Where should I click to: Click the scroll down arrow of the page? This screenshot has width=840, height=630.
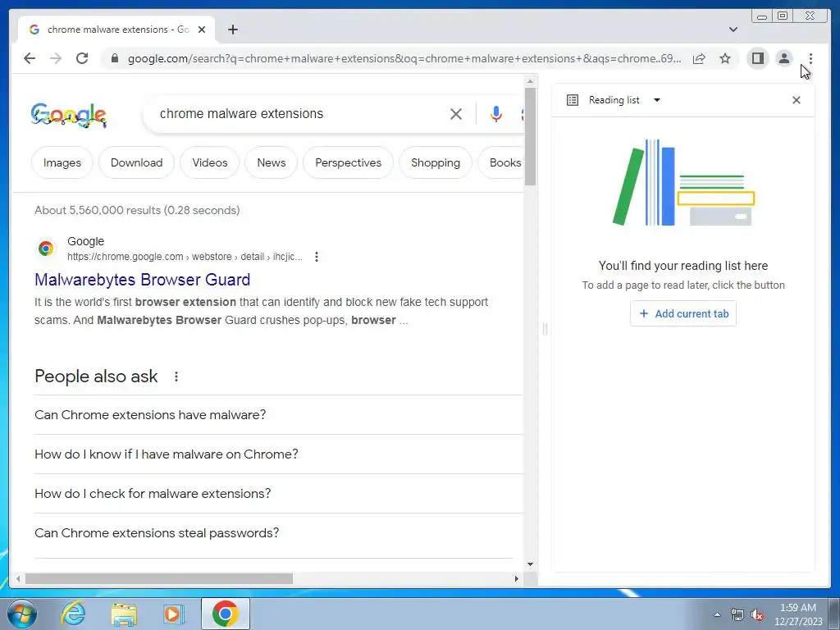coord(531,564)
